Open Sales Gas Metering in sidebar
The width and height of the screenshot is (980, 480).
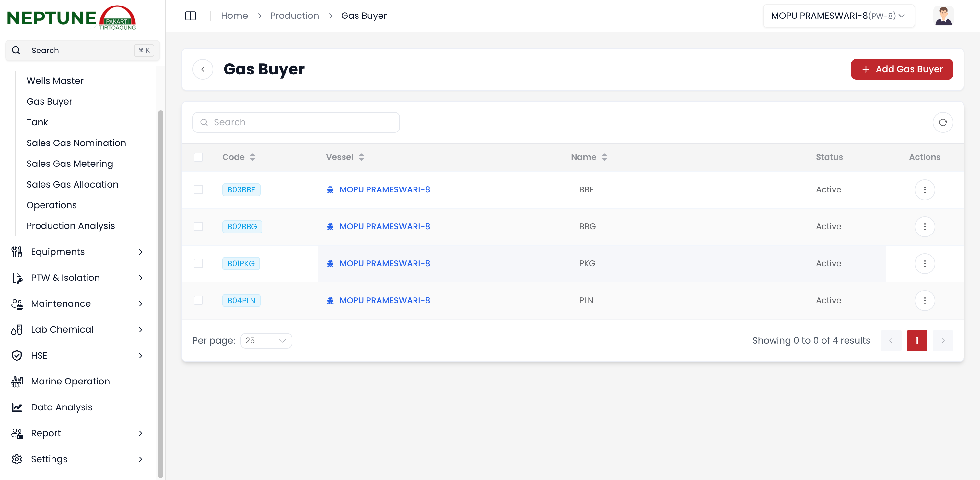click(x=70, y=164)
